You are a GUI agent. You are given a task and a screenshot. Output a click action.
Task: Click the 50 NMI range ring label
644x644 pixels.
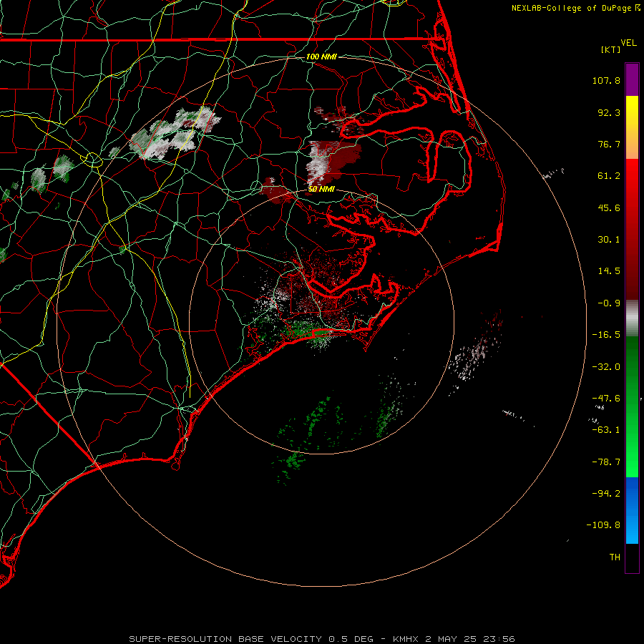tap(321, 189)
